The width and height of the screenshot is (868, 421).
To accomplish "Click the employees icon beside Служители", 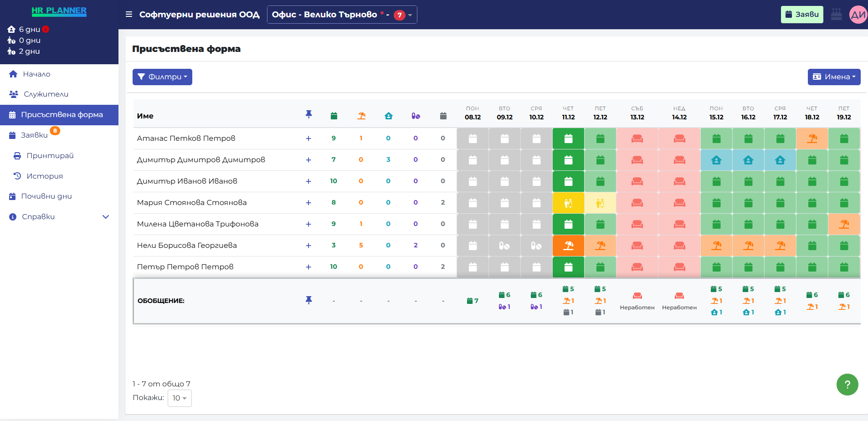I will tap(12, 94).
